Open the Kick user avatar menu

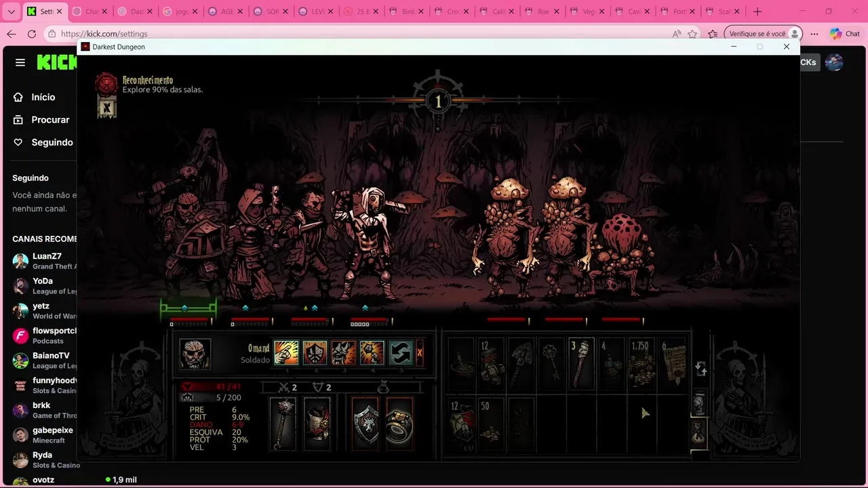click(834, 62)
